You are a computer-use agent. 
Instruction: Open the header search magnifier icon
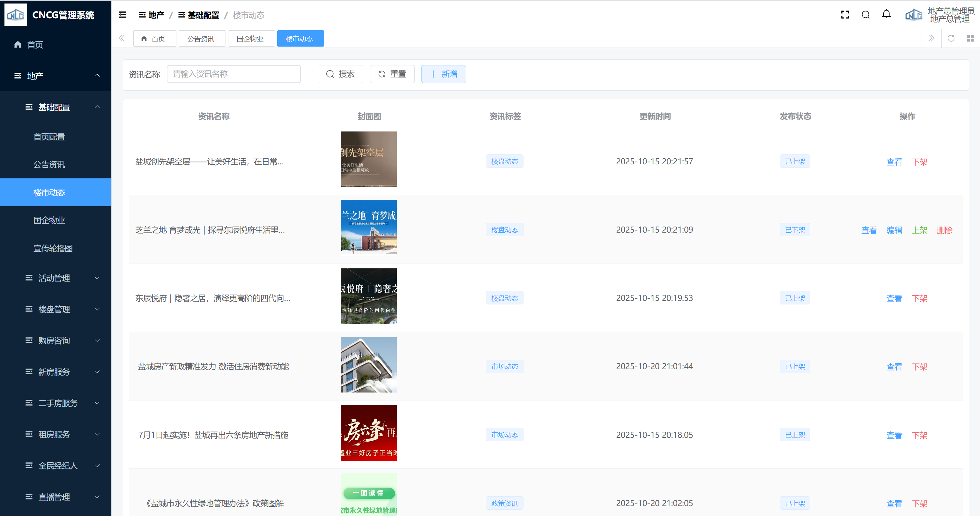click(x=865, y=15)
